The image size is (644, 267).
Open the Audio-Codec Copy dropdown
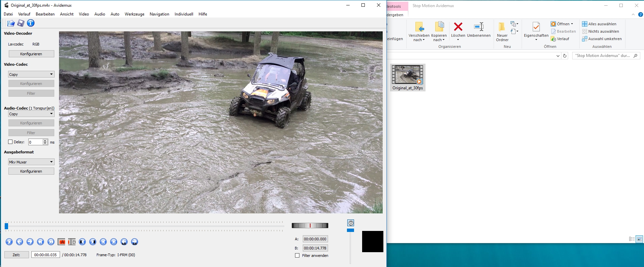(31, 114)
